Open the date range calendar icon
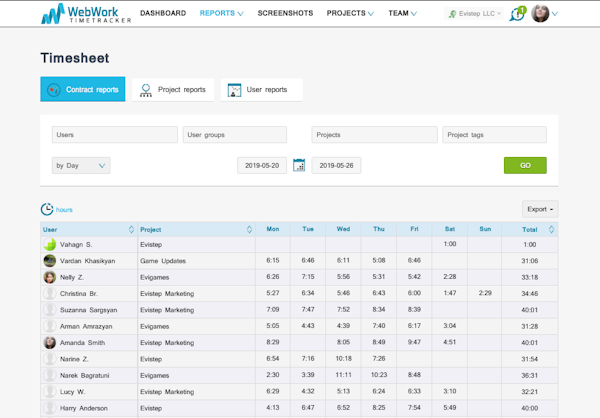The width and height of the screenshot is (600, 418). tap(299, 165)
